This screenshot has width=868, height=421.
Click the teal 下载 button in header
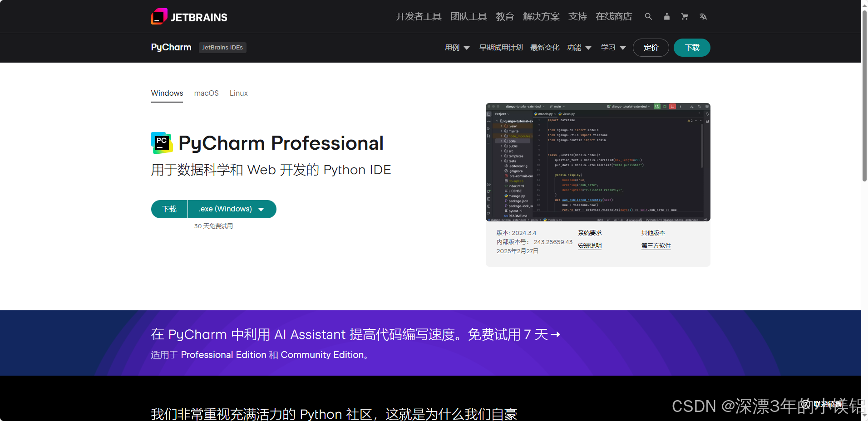tap(692, 48)
